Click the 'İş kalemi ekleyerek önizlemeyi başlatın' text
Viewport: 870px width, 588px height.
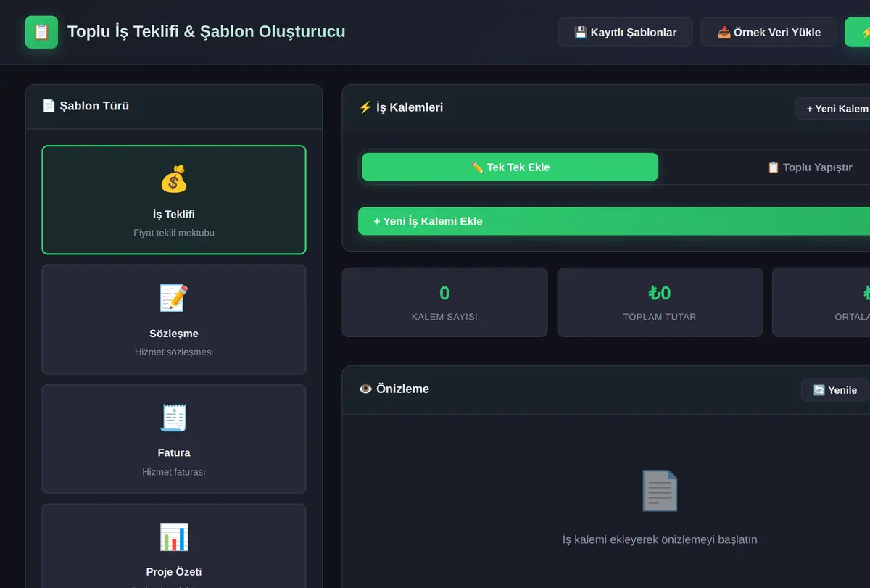[x=660, y=539]
